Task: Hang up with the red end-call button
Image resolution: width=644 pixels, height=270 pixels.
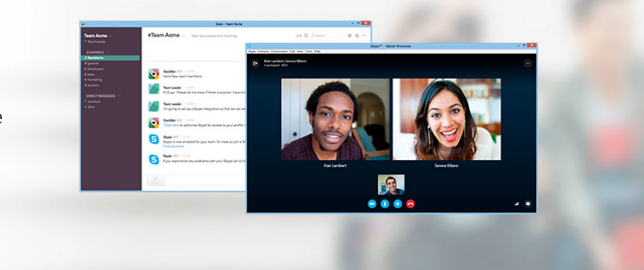Action: pyautogui.click(x=410, y=204)
